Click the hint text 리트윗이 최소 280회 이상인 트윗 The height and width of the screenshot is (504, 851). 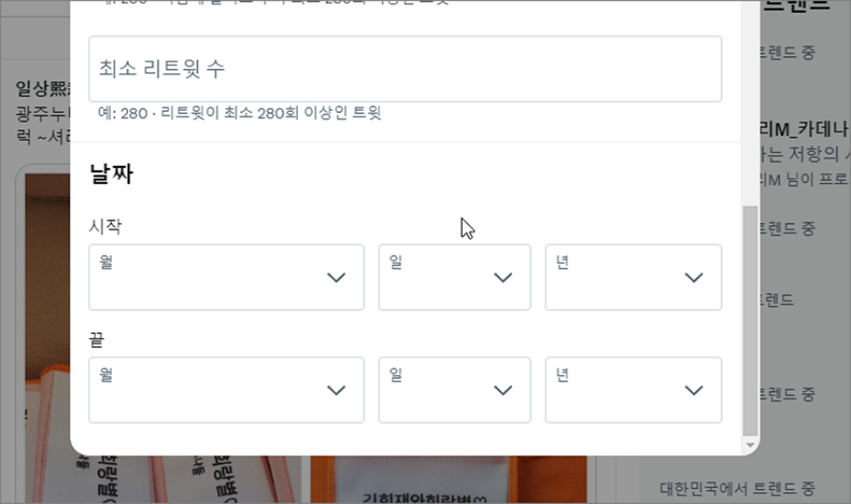(x=270, y=113)
